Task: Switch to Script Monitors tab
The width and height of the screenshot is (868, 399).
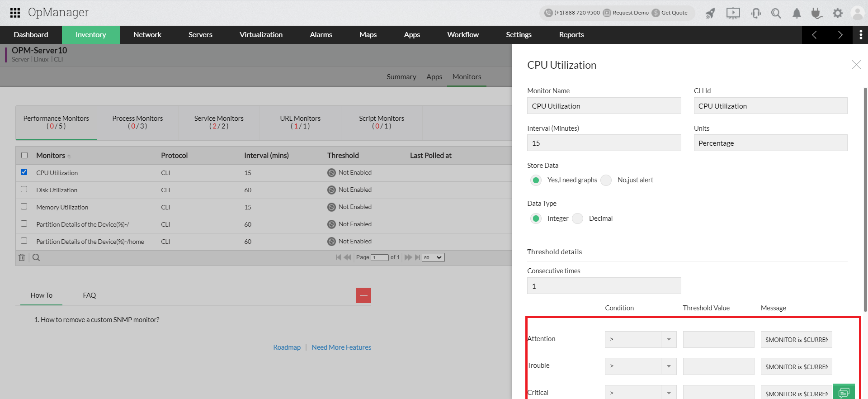Action: 382,122
